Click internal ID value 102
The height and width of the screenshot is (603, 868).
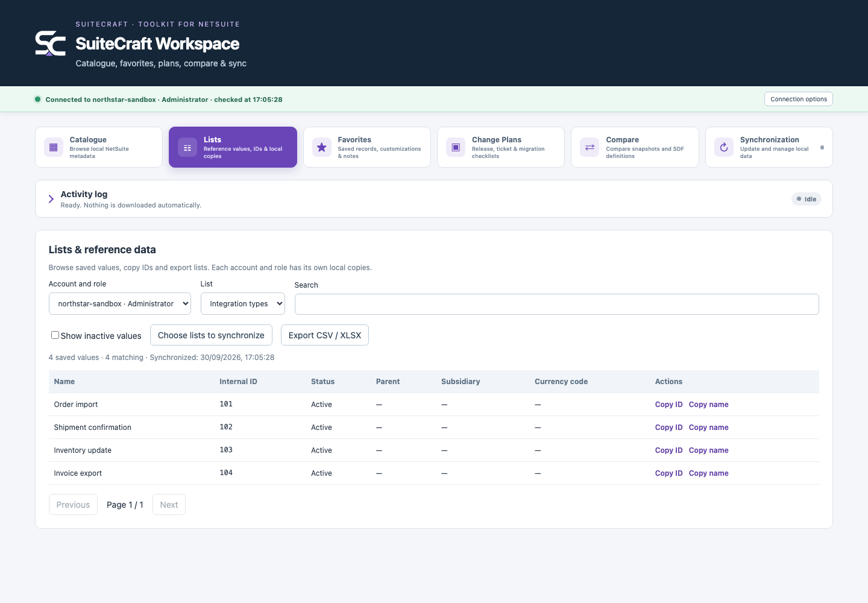coord(226,427)
